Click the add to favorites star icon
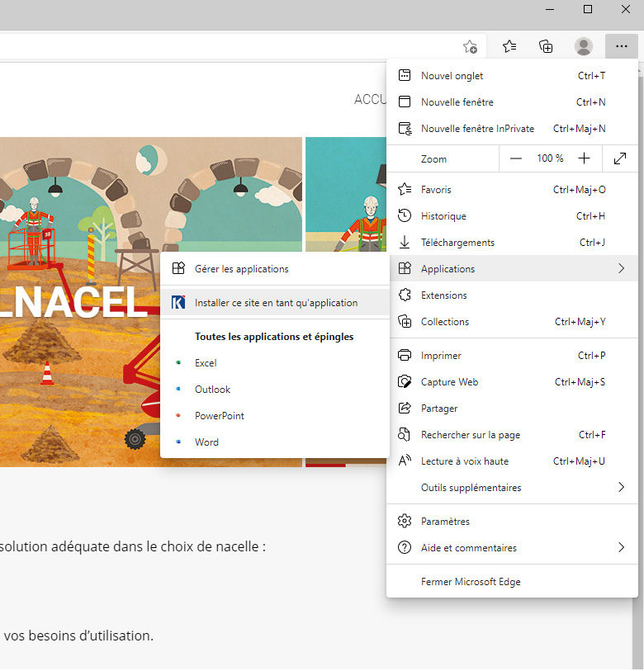644x671 pixels. pos(470,46)
